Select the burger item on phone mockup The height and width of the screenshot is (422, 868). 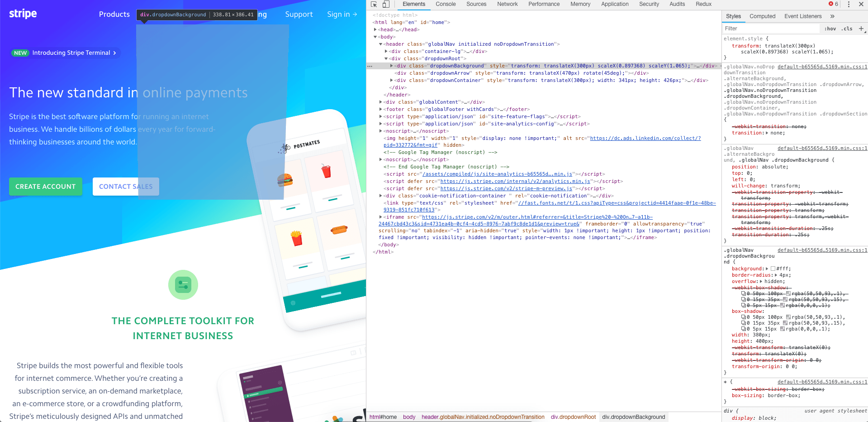285,180
